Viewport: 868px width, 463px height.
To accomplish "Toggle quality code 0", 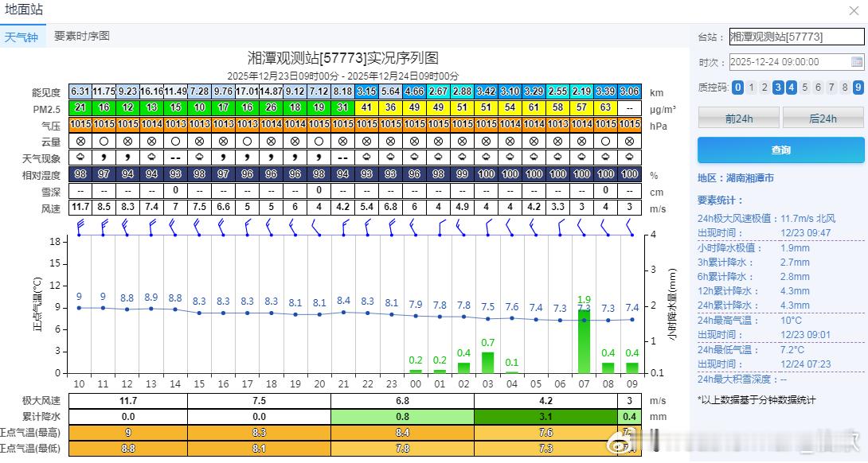I will 738,87.
